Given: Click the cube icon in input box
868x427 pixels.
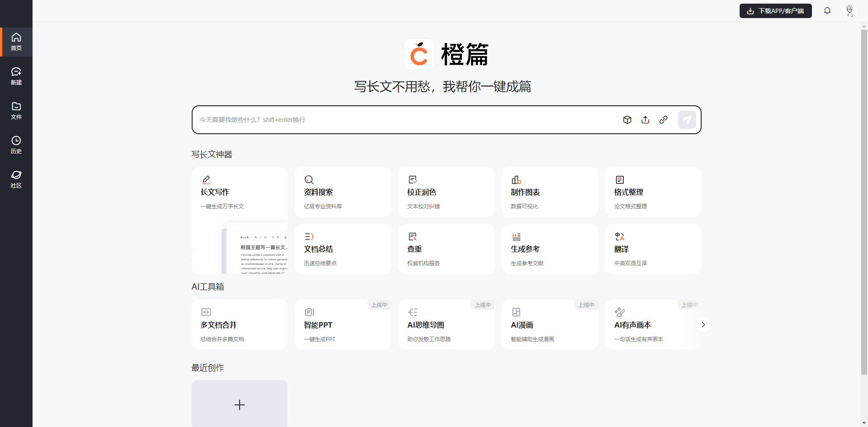Looking at the screenshot, I should click(x=627, y=120).
